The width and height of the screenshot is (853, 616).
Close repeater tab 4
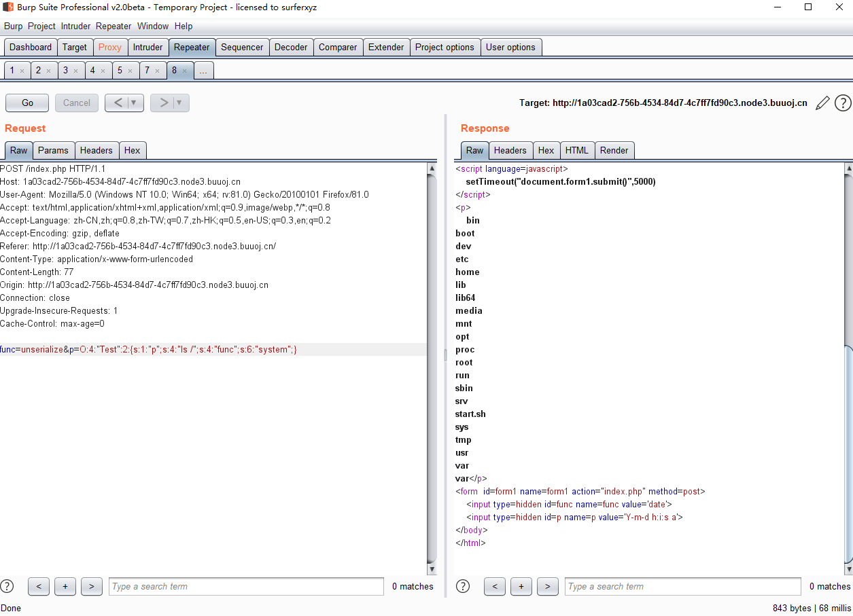(x=103, y=71)
